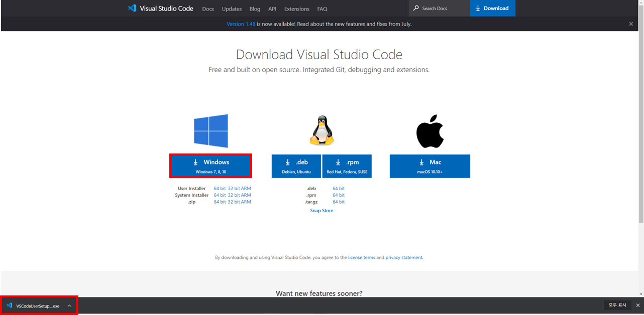
Task: Download Windows .zip 64 bit
Action: [x=220, y=202]
